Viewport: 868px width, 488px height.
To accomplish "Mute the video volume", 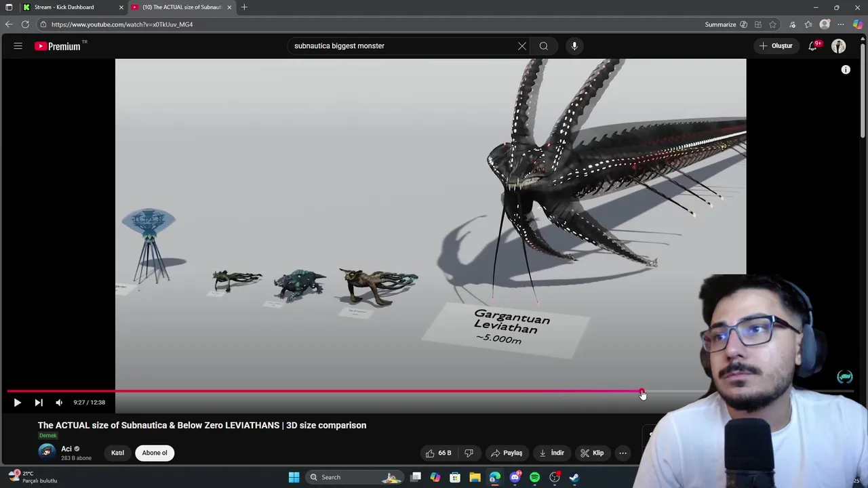I will tap(59, 403).
